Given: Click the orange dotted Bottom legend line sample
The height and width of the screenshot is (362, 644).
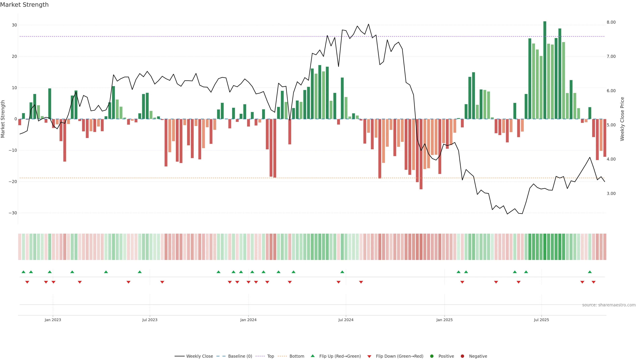Looking at the screenshot, I should tap(282, 356).
